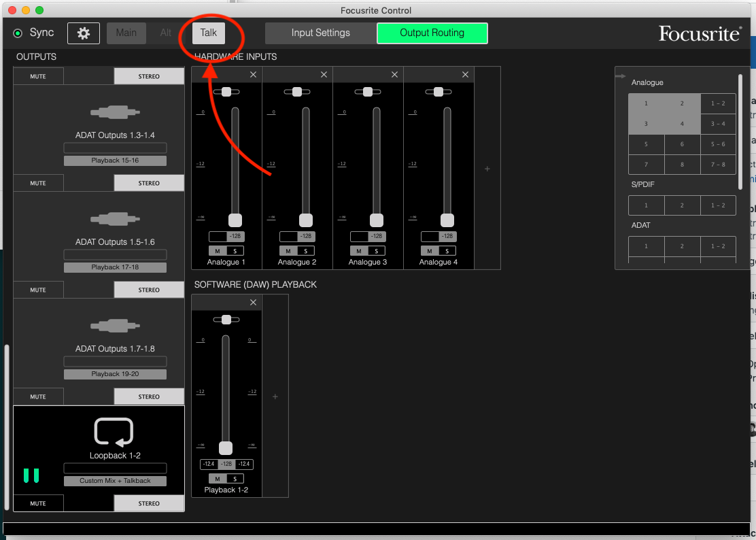Enable the Talk talkback button
The height and width of the screenshot is (540, 756).
(x=208, y=33)
